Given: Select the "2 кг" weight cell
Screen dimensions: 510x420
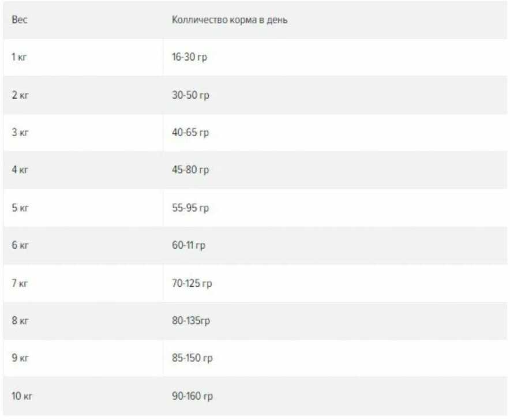Looking at the screenshot, I should pos(20,95).
